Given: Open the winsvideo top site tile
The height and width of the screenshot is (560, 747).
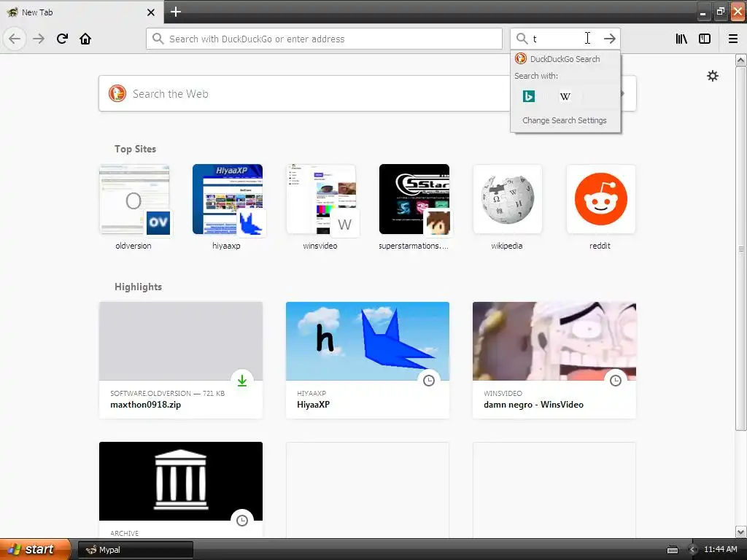Looking at the screenshot, I should coord(321,206).
